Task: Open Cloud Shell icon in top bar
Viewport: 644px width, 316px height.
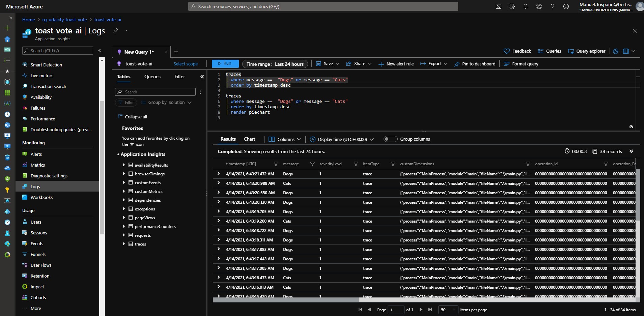Action: pos(499,6)
